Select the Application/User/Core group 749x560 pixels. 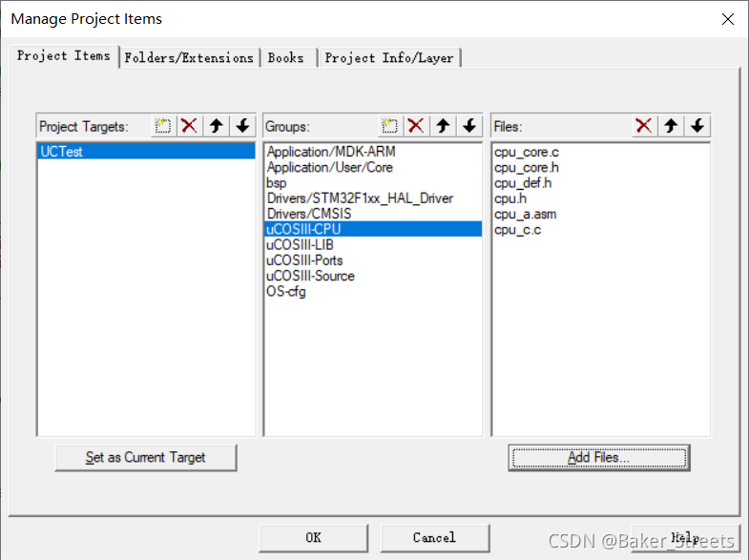coord(372,167)
